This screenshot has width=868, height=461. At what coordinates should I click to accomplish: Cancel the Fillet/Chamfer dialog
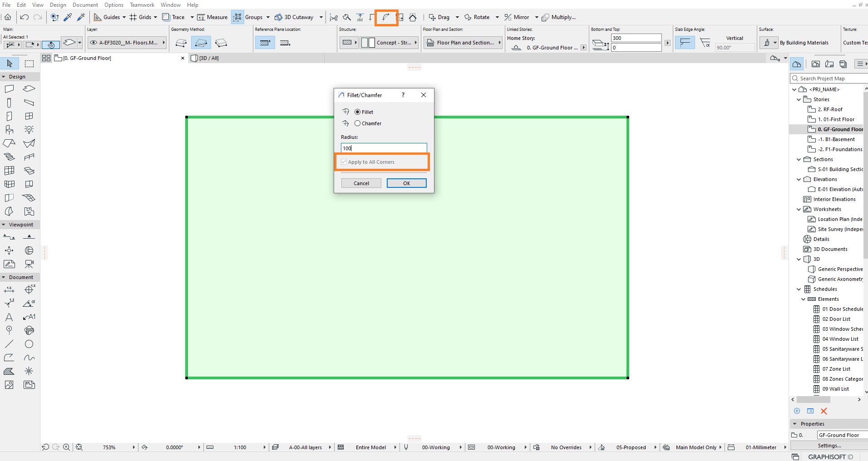(x=361, y=183)
